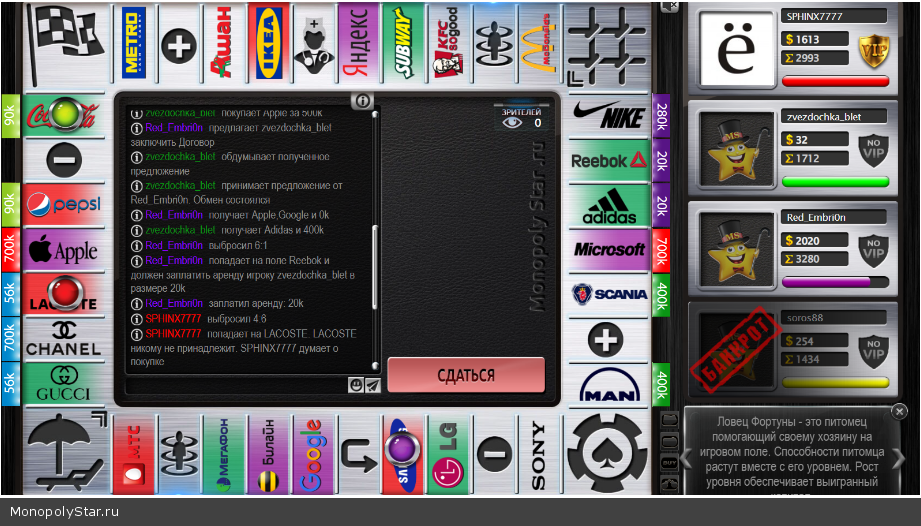The height and width of the screenshot is (526, 921).
Task: Go to previous tip with left arrow
Action: point(686,458)
